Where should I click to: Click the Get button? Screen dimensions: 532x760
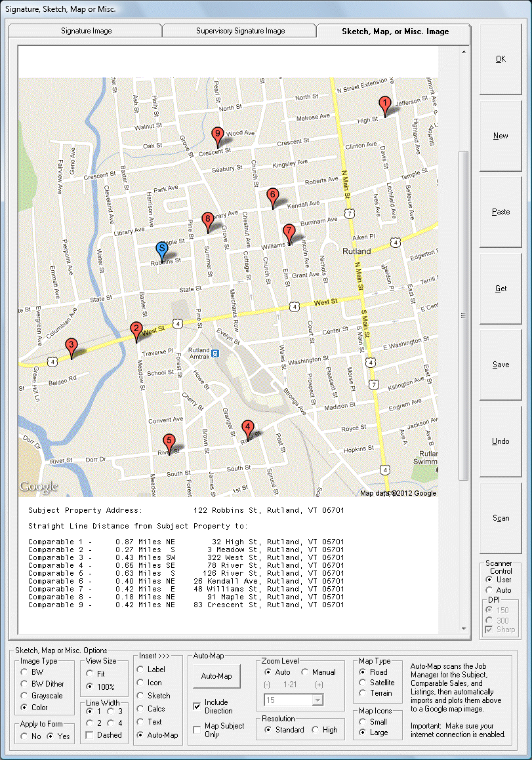point(501,289)
